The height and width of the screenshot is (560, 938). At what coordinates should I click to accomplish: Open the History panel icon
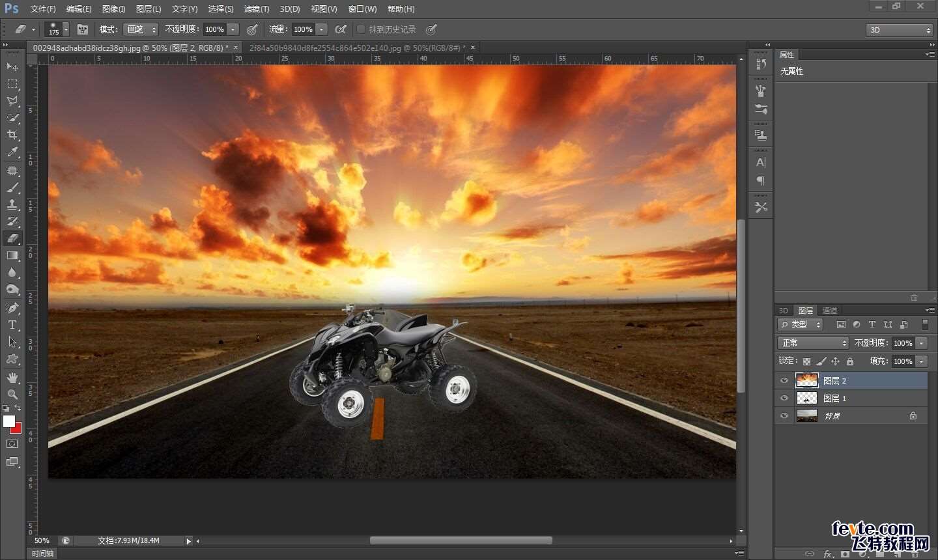pyautogui.click(x=761, y=64)
